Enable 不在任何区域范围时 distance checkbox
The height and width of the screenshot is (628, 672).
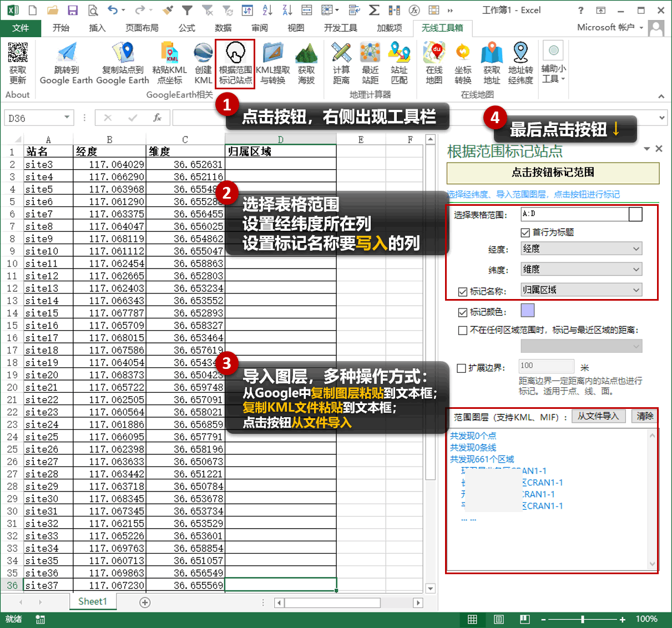(463, 330)
